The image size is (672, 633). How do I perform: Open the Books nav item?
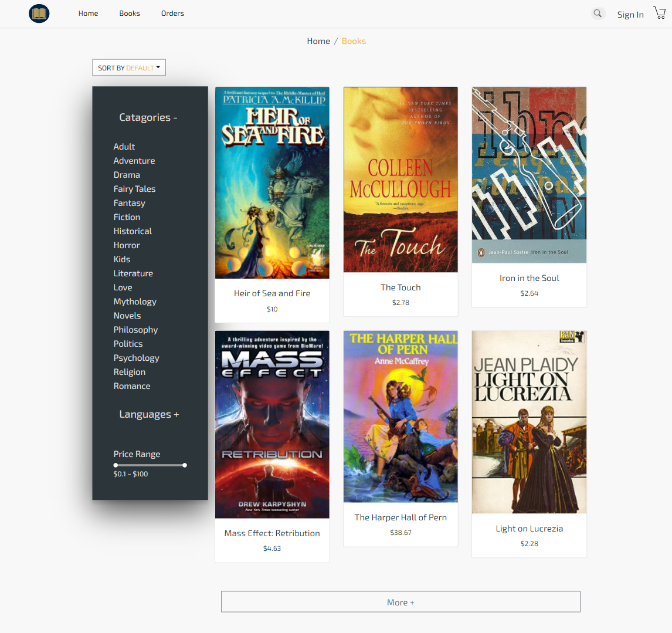(130, 13)
